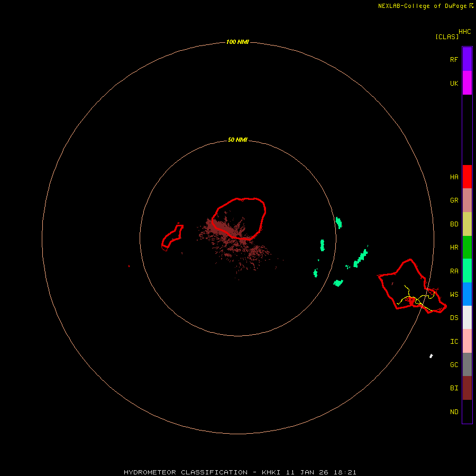Click the dark red BI legend swatch
This screenshot has width=476, height=476.
coord(467,388)
